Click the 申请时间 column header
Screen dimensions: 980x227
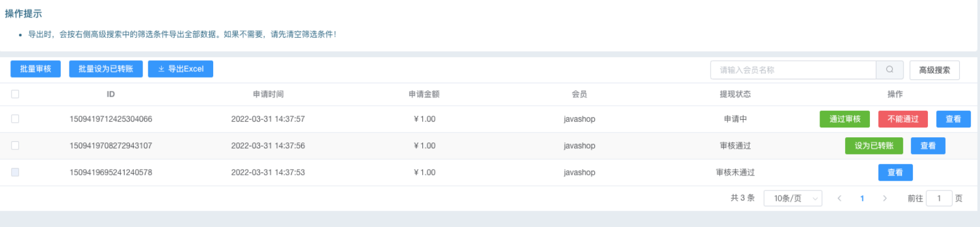point(268,94)
